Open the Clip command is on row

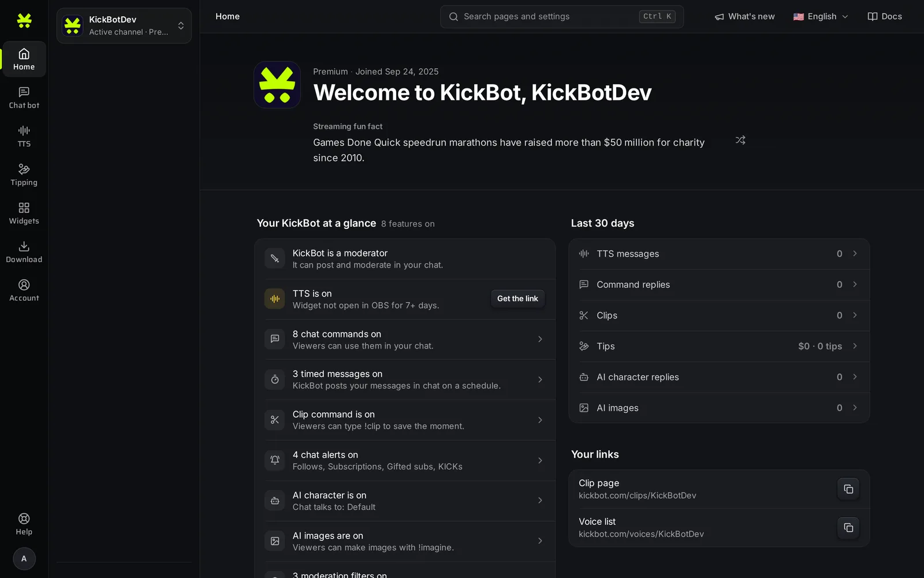coord(405,420)
